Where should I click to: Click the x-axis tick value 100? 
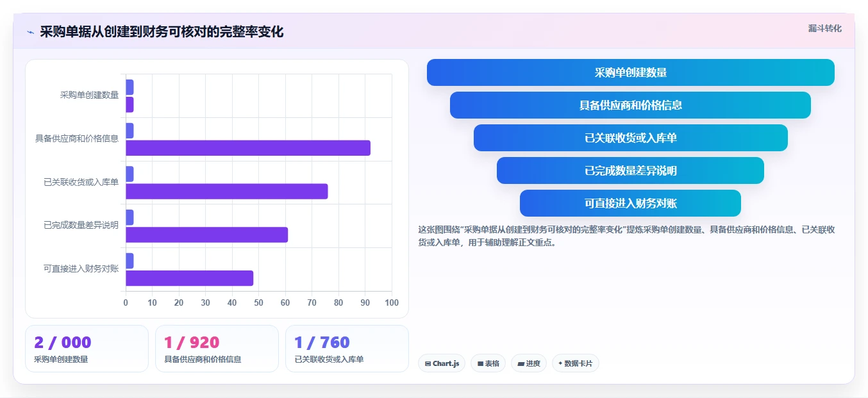point(391,303)
